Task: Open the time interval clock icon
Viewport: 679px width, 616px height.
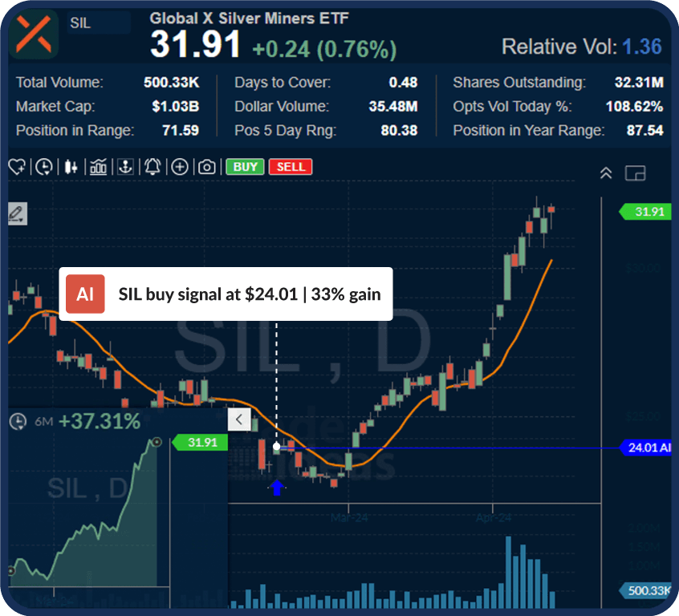Action: 44,167
